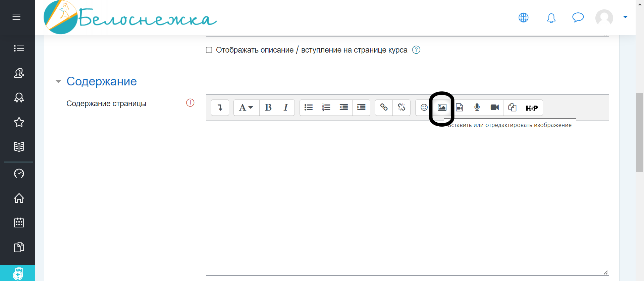Enable show description on course page checkbox
644x281 pixels.
point(209,50)
